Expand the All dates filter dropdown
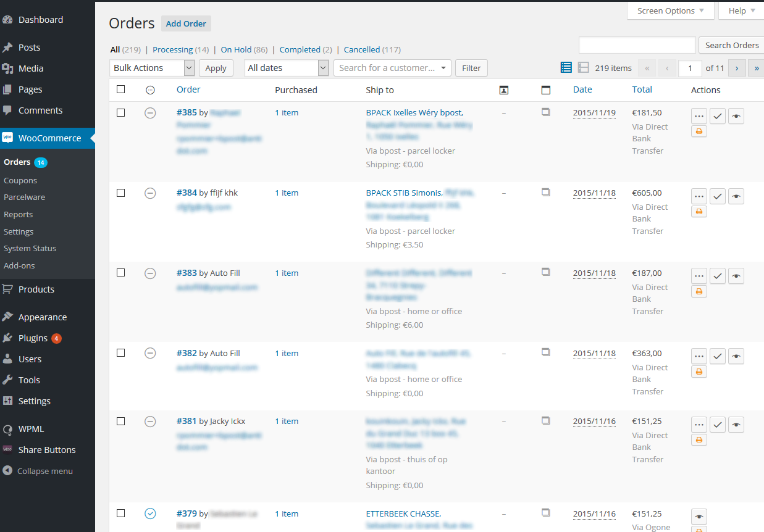Viewport: 764px width, 532px height. [286, 68]
